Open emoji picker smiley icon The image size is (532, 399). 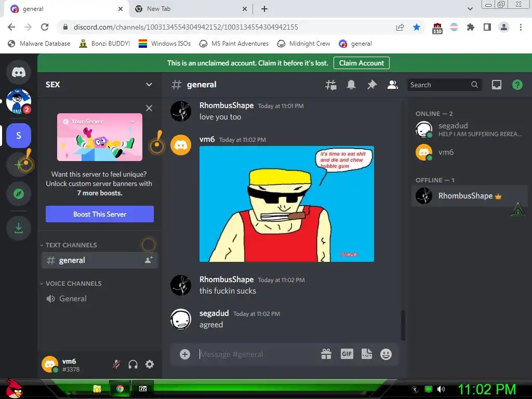pos(386,354)
